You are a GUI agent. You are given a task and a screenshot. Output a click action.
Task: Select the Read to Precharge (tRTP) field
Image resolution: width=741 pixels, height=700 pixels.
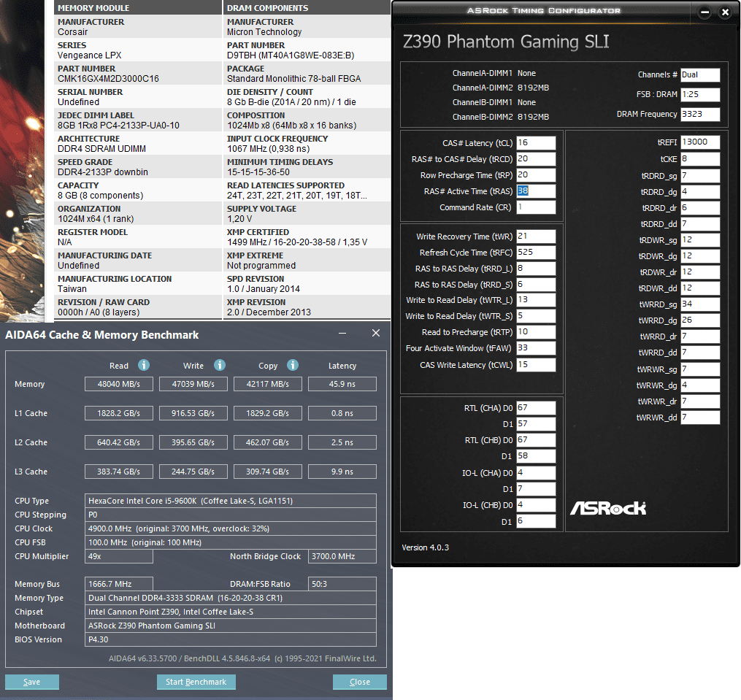pyautogui.click(x=536, y=332)
